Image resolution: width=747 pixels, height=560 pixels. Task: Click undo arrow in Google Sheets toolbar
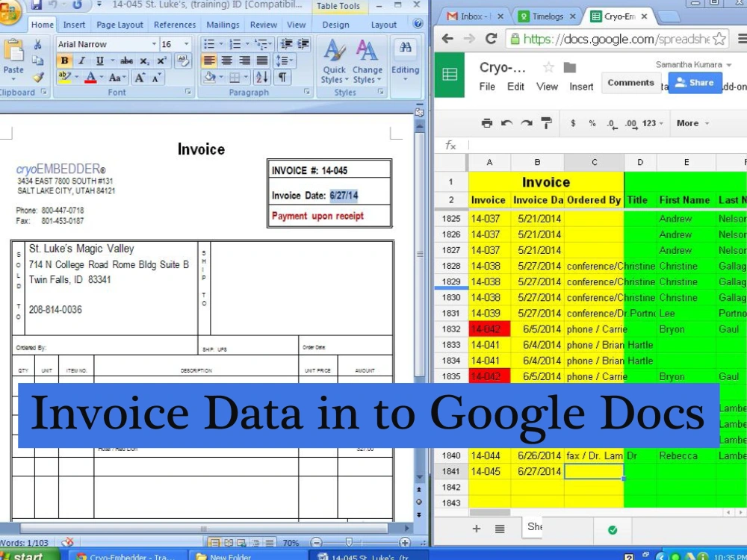point(506,123)
